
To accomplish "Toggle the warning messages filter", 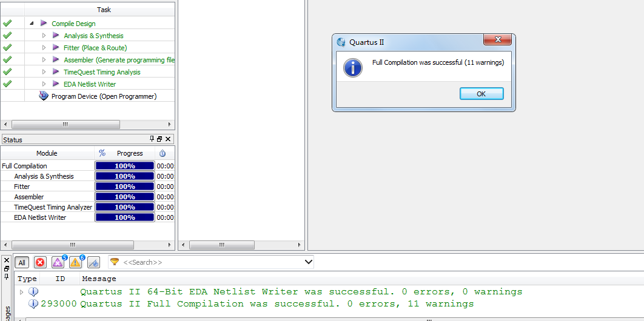I will (76, 262).
